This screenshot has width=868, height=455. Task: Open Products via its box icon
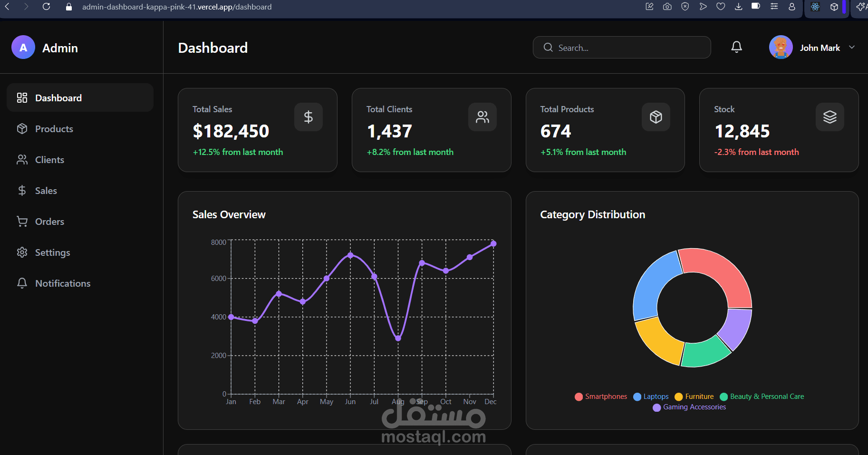point(22,128)
